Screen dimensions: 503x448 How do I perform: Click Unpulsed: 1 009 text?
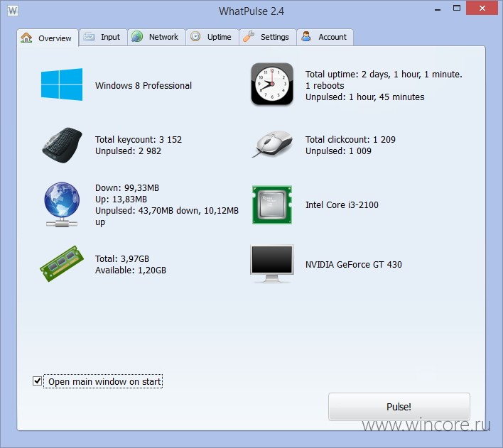click(x=338, y=151)
